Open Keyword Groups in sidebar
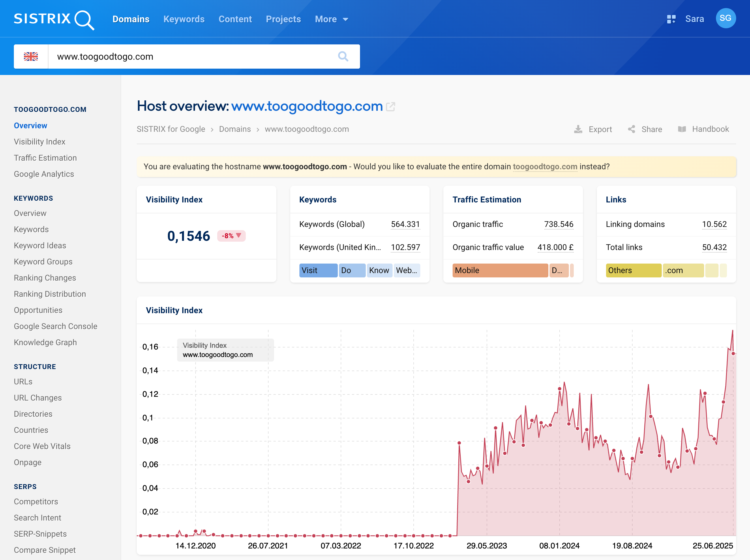The height and width of the screenshot is (560, 750). pyautogui.click(x=43, y=262)
